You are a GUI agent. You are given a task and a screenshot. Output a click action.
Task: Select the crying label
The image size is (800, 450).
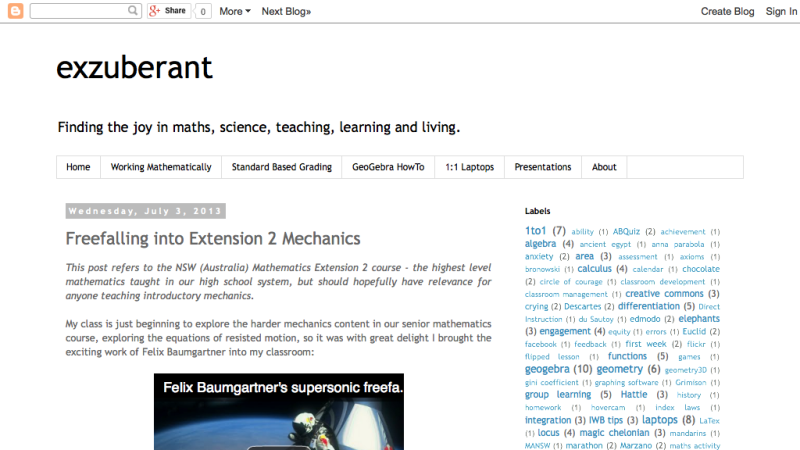(x=536, y=306)
